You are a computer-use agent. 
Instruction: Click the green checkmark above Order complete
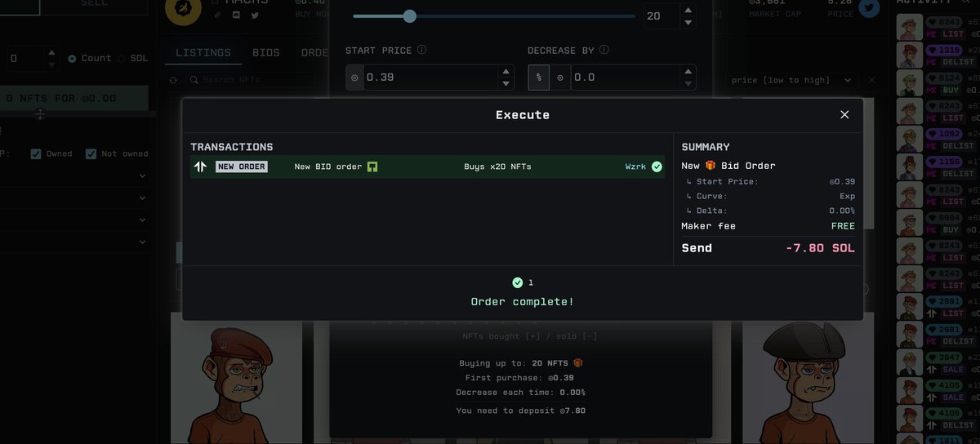pyautogui.click(x=517, y=282)
